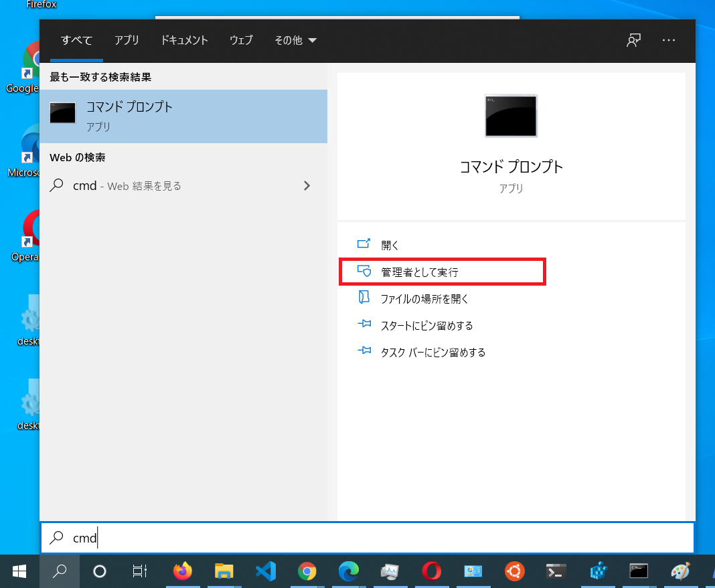Open Task View on taskbar

tap(139, 571)
